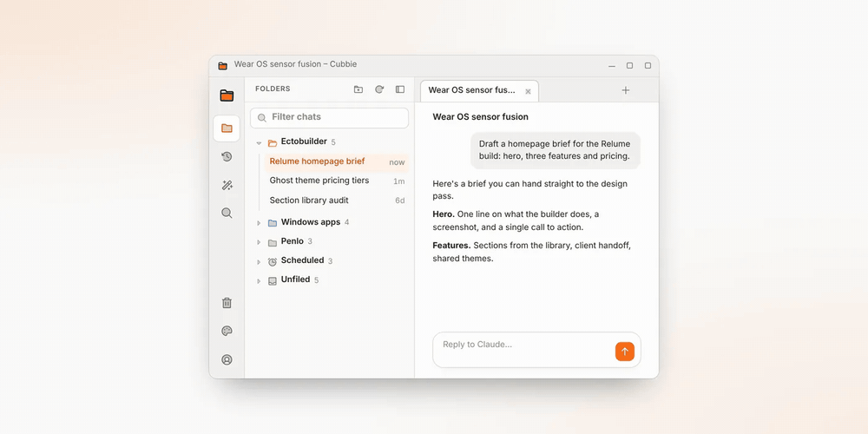868x434 pixels.
Task: Minimize the Cubbie window
Action: click(612, 65)
